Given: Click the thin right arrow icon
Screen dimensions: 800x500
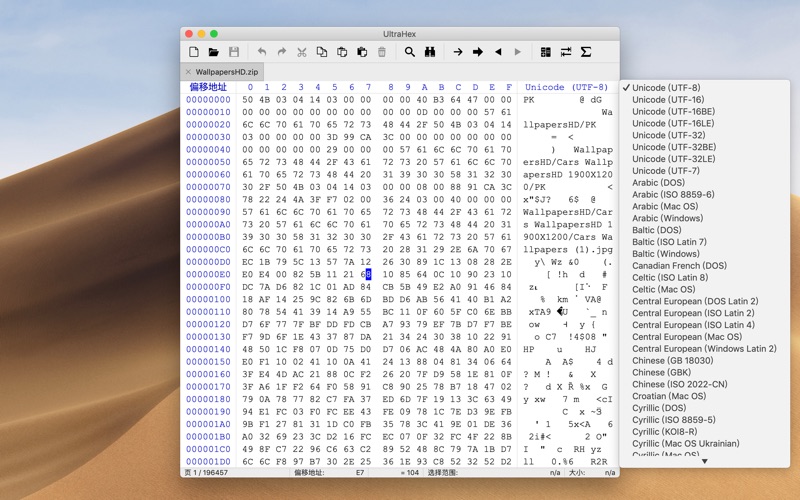Looking at the screenshot, I should click(x=458, y=52).
